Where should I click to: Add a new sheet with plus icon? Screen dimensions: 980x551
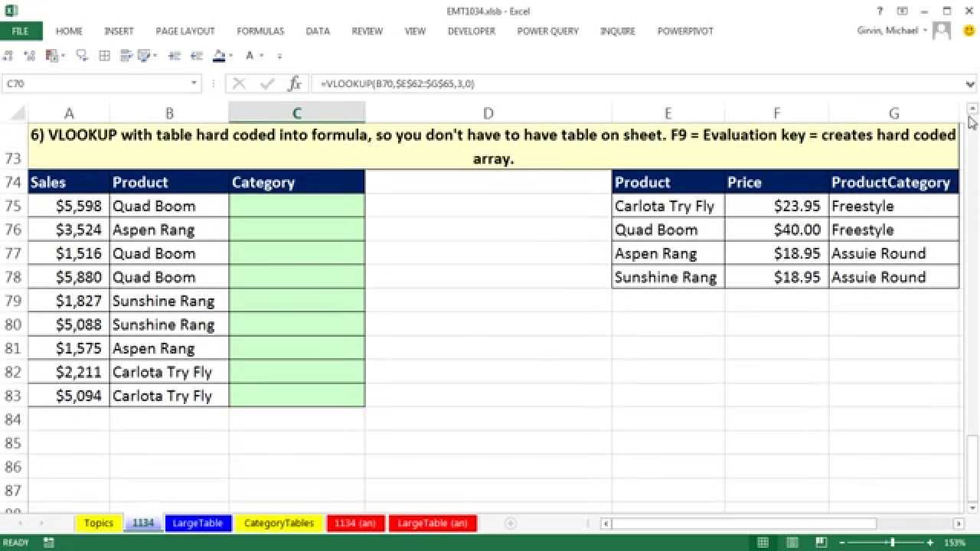tap(511, 523)
